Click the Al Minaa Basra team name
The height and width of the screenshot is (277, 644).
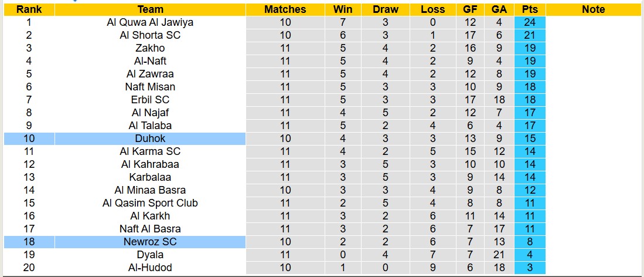150,190
